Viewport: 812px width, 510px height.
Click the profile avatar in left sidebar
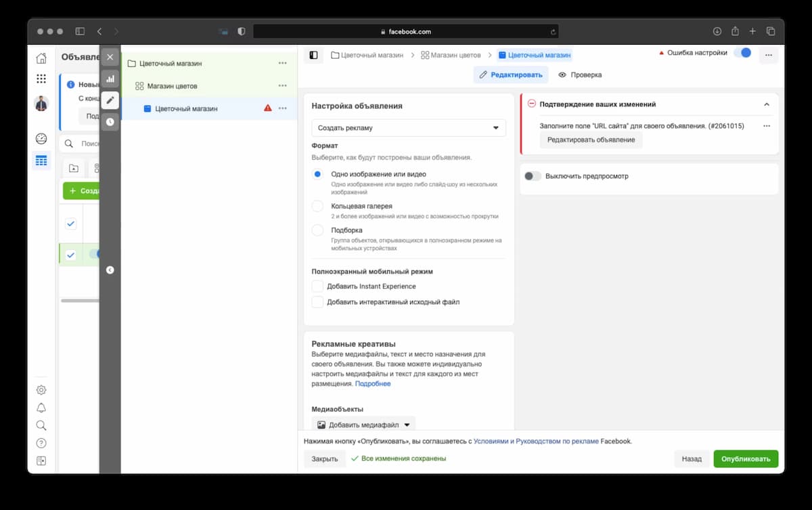pyautogui.click(x=41, y=103)
